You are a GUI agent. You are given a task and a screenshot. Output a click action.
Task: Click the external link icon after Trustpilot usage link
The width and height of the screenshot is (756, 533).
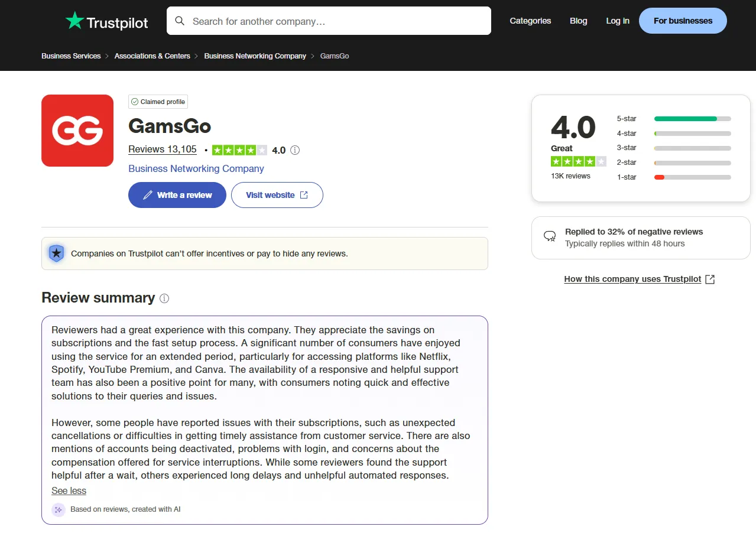(710, 279)
